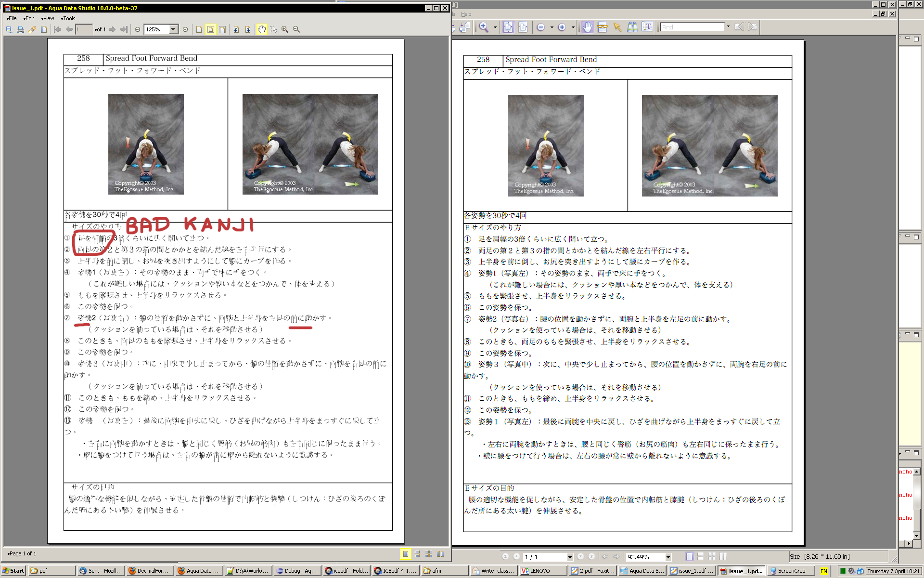Screen dimensions: 924x578
Task: Open the Tools menu
Action: coord(69,18)
